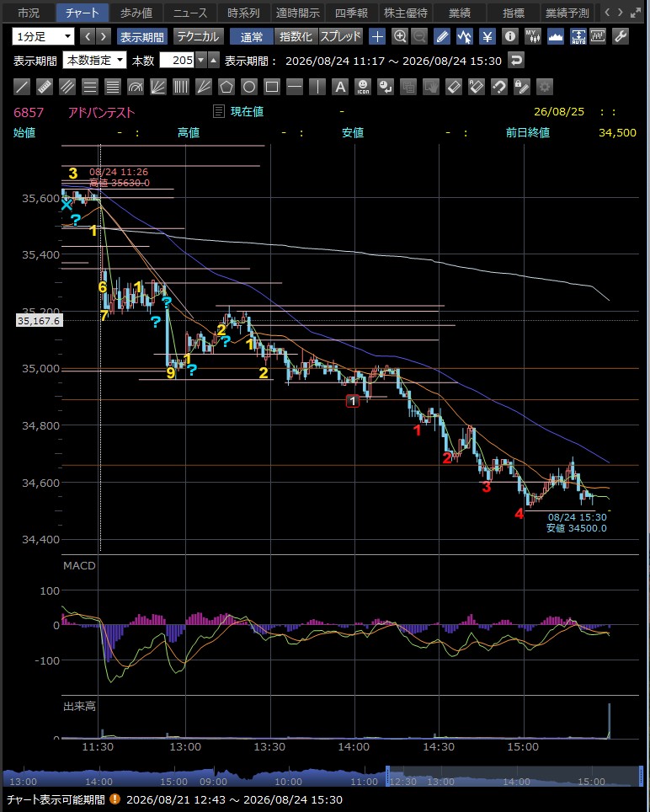Switch to the ニュース tab
This screenshot has height=812, width=650.
coord(190,13)
